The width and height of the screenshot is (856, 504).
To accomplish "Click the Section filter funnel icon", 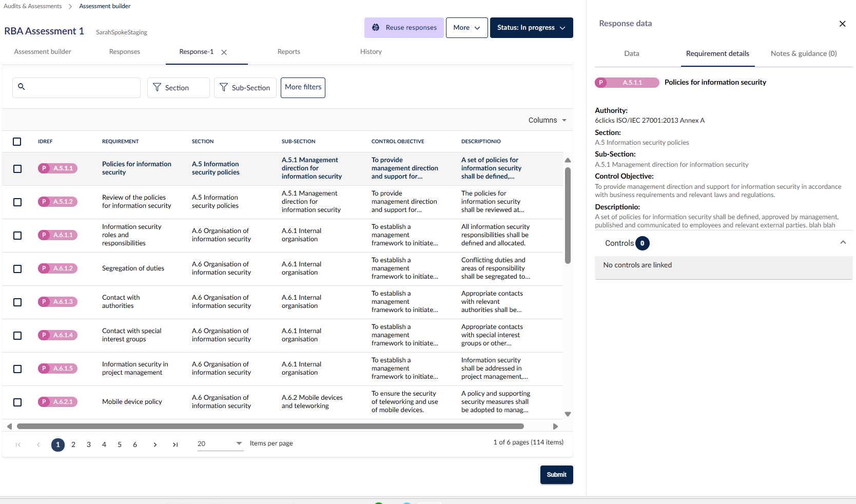I will click(158, 88).
